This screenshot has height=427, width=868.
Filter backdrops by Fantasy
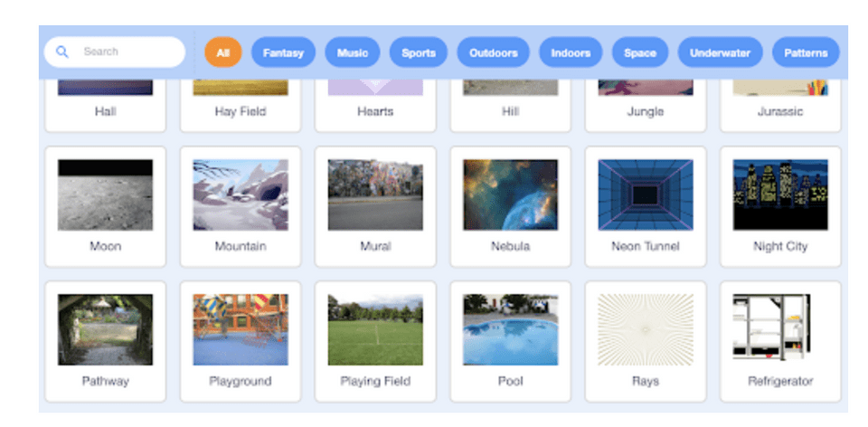tap(283, 52)
